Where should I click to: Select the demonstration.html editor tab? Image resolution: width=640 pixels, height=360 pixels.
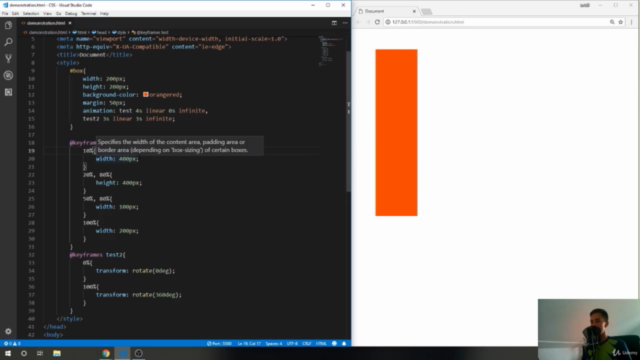[46, 23]
